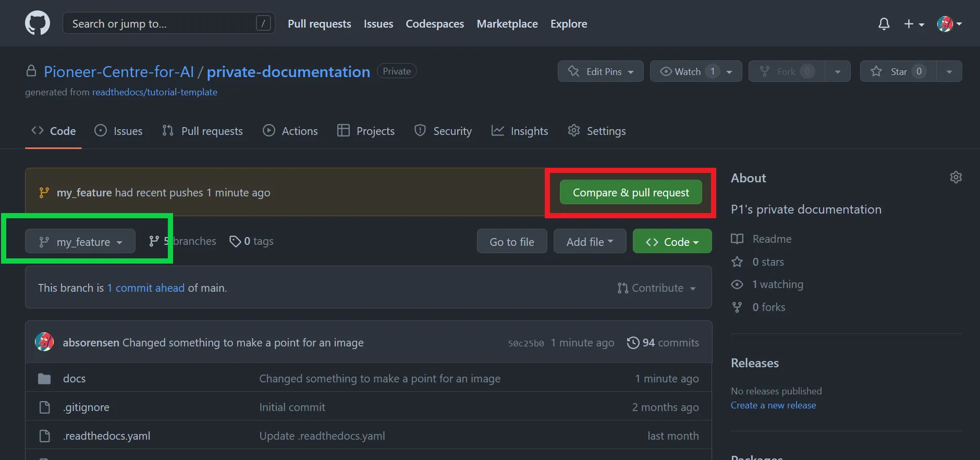Open the private-documentation repository link
This screenshot has width=980, height=460.
pos(288,72)
